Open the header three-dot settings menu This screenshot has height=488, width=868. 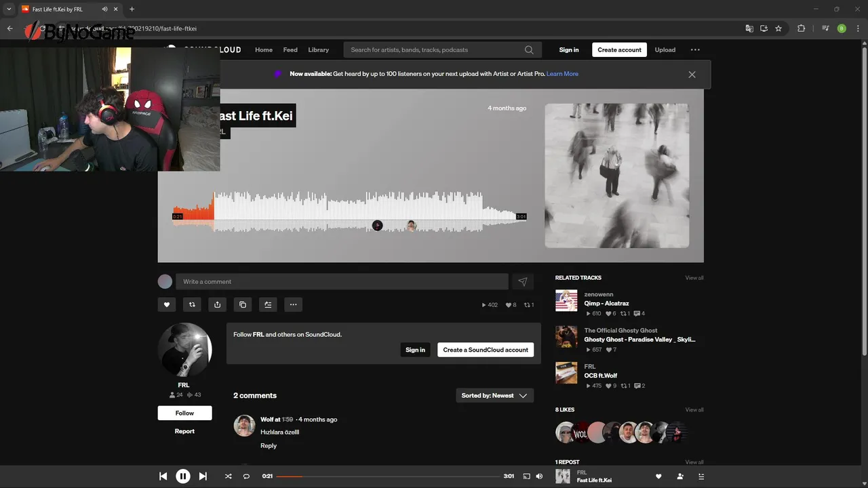[x=695, y=49]
